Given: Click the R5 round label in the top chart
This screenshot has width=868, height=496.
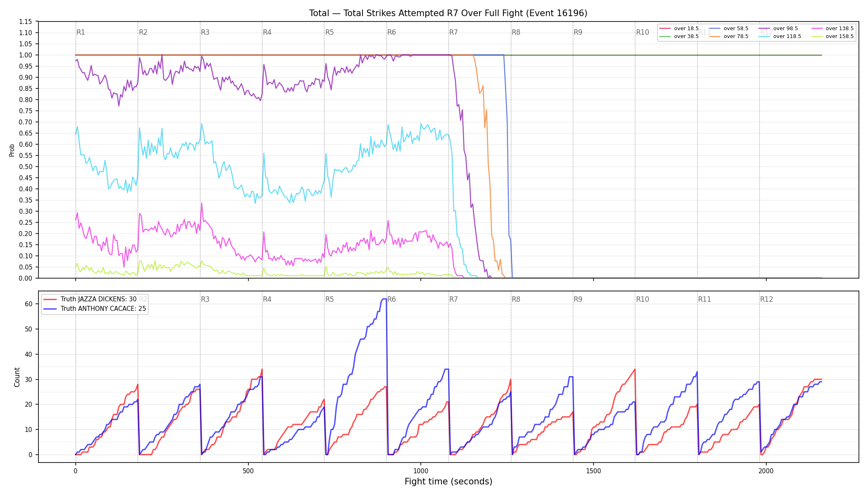Looking at the screenshot, I should (x=329, y=32).
